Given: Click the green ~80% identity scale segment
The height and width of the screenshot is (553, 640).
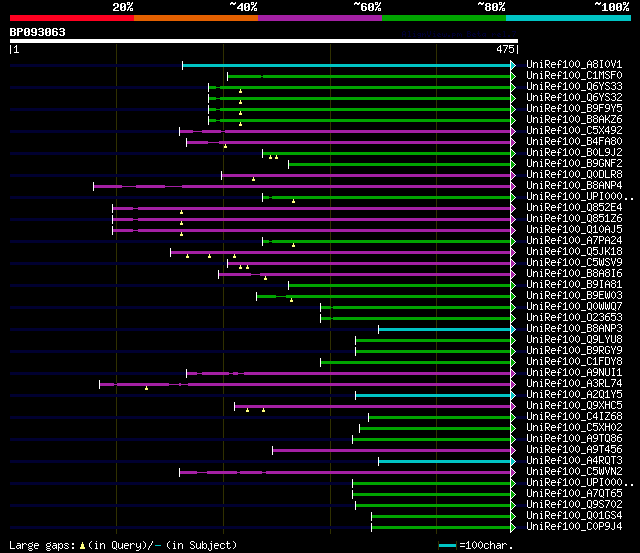Looking at the screenshot, I should tap(444, 18).
